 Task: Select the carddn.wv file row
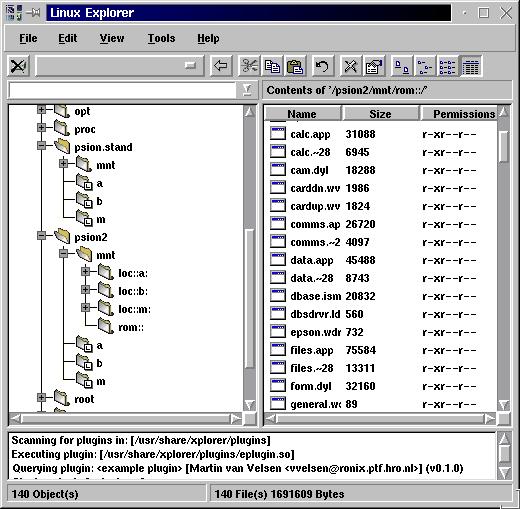[381, 188]
